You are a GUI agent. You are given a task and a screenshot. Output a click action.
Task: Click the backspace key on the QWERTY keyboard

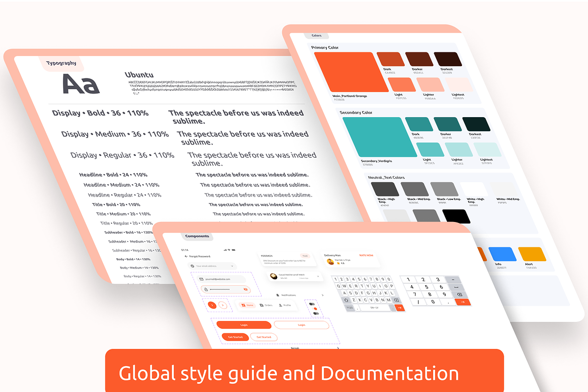pyautogui.click(x=396, y=300)
